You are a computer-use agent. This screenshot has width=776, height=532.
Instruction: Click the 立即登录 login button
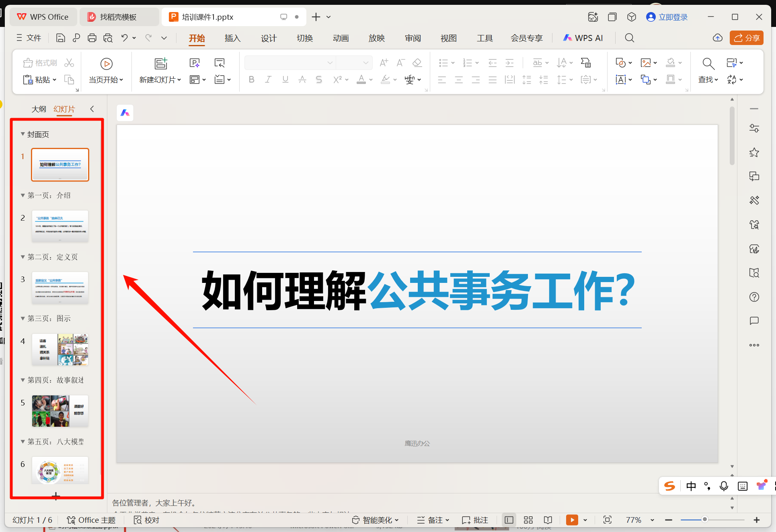[x=666, y=17]
